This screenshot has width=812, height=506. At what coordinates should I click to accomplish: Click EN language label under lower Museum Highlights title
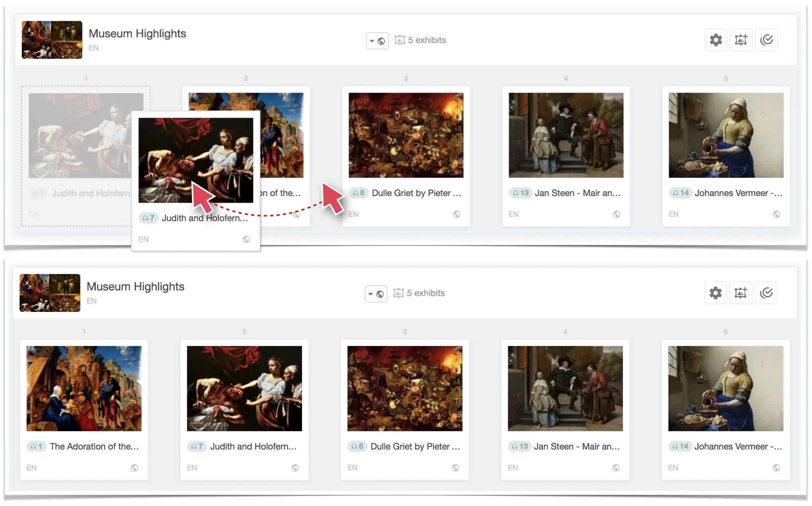coord(92,301)
